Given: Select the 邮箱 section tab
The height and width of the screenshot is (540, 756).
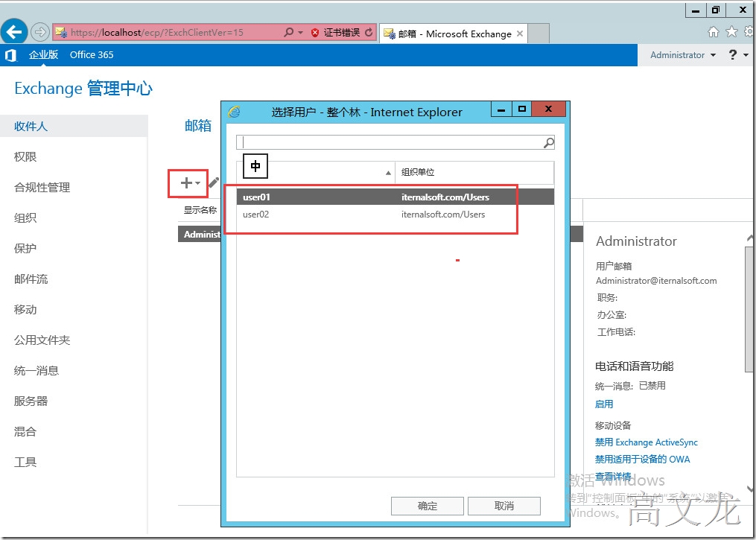Looking at the screenshot, I should tap(198, 126).
